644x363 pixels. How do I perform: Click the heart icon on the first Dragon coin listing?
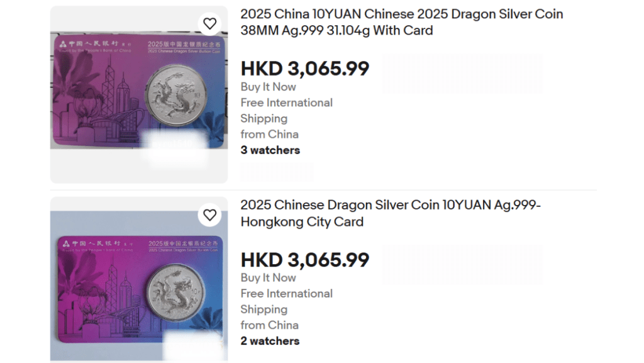click(210, 23)
